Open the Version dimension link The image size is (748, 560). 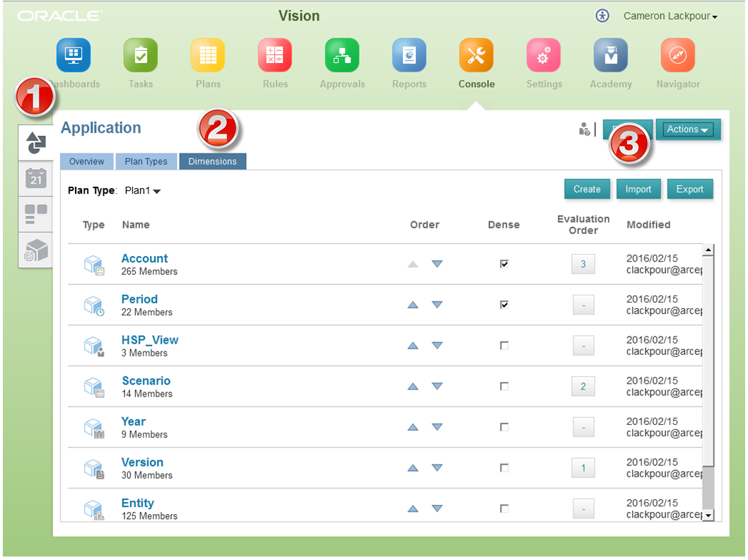click(x=142, y=462)
